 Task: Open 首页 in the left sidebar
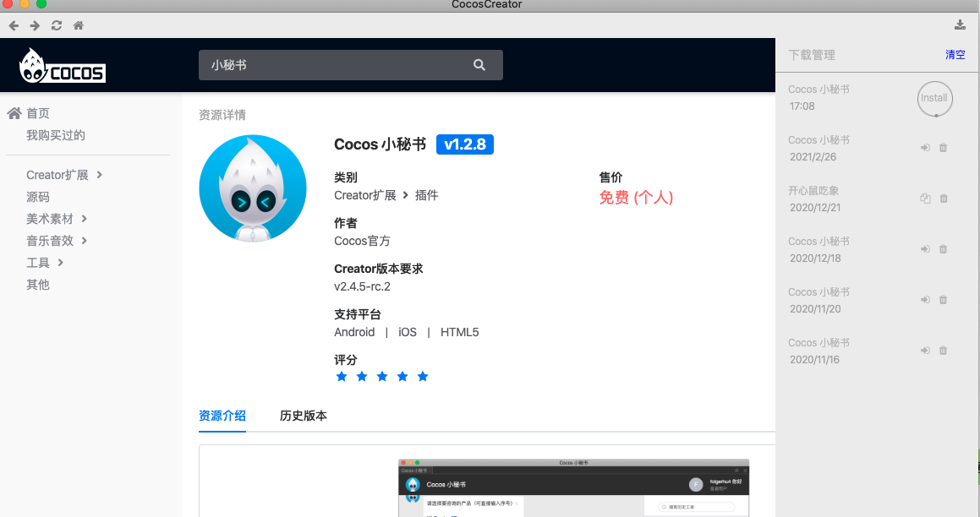tap(37, 113)
